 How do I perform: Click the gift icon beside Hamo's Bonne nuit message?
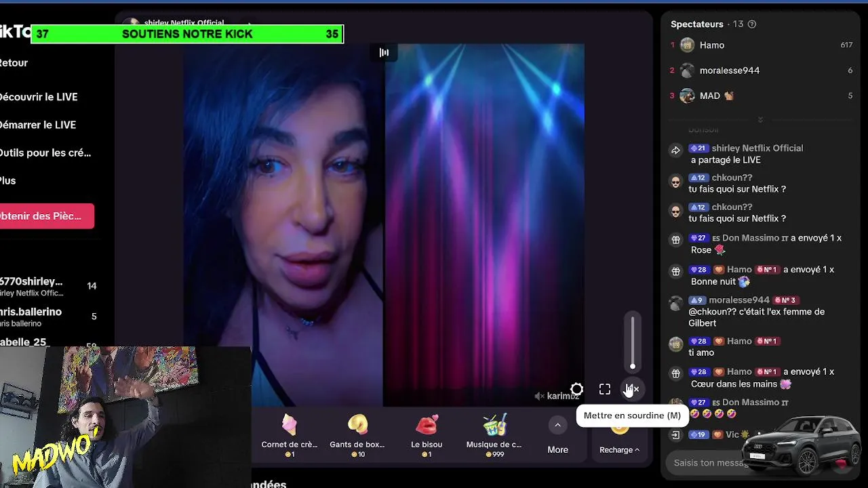pos(675,271)
